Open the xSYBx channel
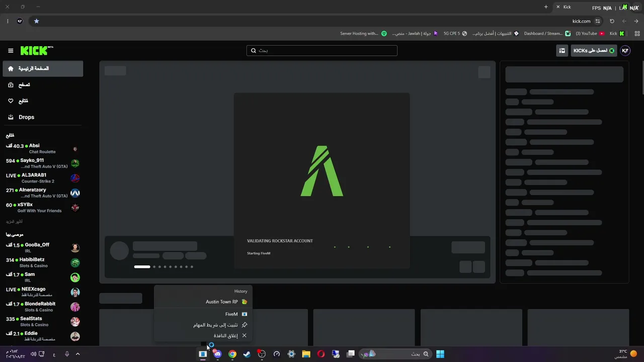Image resolution: width=644 pixels, height=362 pixels. click(x=43, y=208)
